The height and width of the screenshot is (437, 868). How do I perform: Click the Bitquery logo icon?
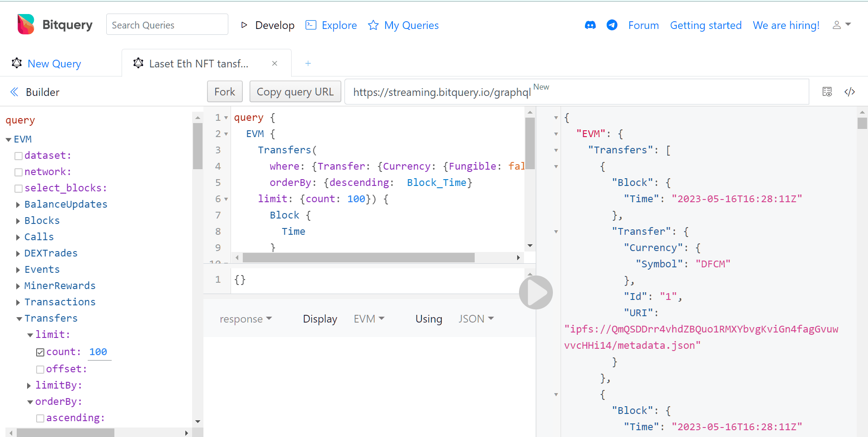tap(26, 24)
